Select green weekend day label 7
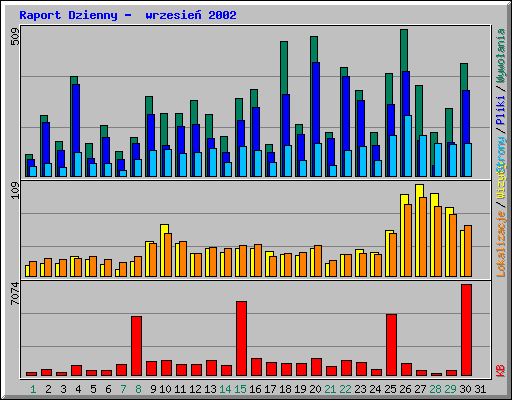512x400 pixels. point(123,389)
